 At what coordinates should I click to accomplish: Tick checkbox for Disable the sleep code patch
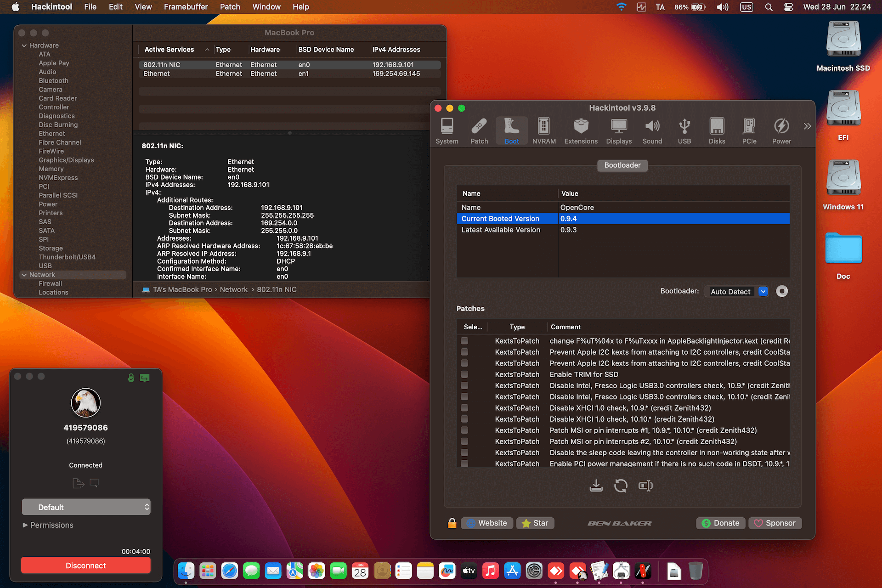464,452
